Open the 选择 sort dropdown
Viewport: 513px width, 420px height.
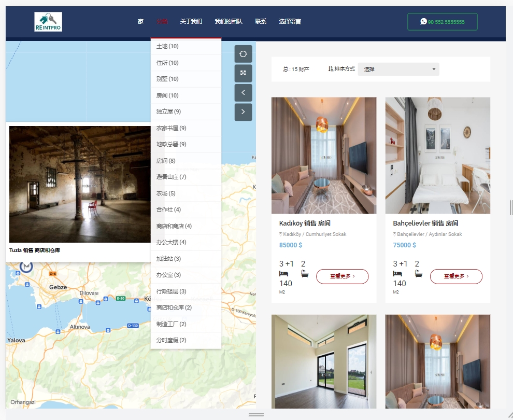[398, 69]
